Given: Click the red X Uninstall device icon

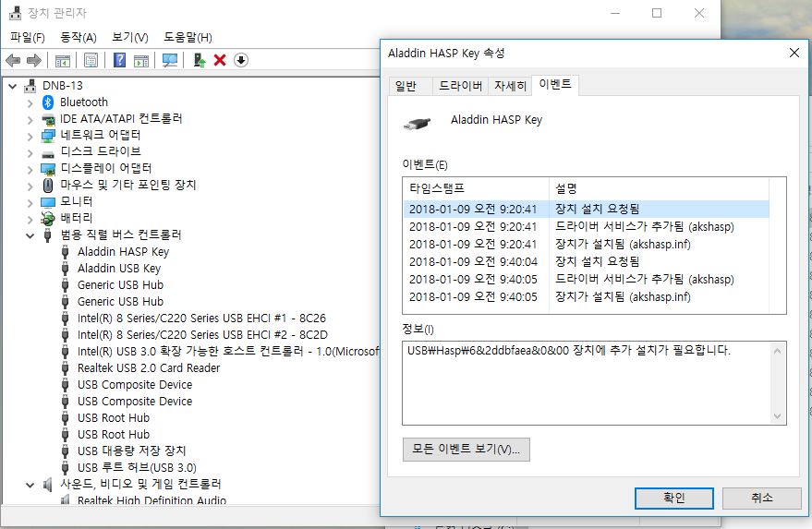Looking at the screenshot, I should coord(220,60).
